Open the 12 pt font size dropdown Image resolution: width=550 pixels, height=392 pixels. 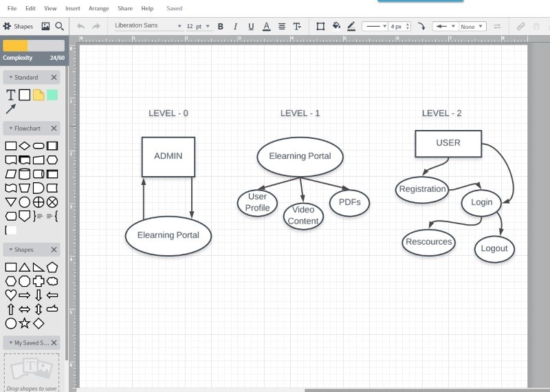[199, 26]
